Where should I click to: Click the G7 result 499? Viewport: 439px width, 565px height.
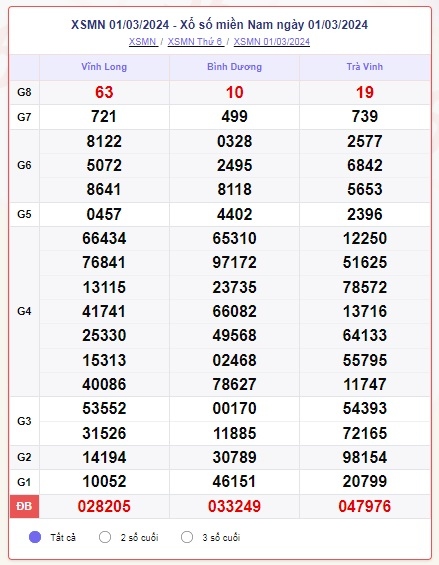click(234, 116)
